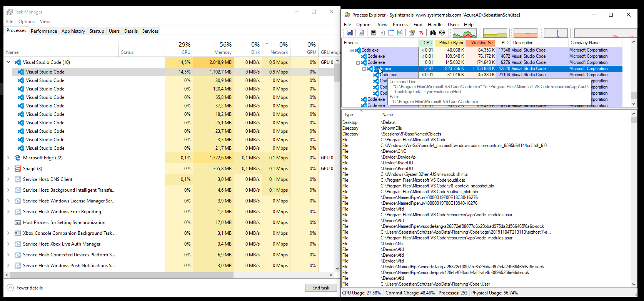
Task: Click the crosshair Find Window's Process icon
Action: [442, 33]
